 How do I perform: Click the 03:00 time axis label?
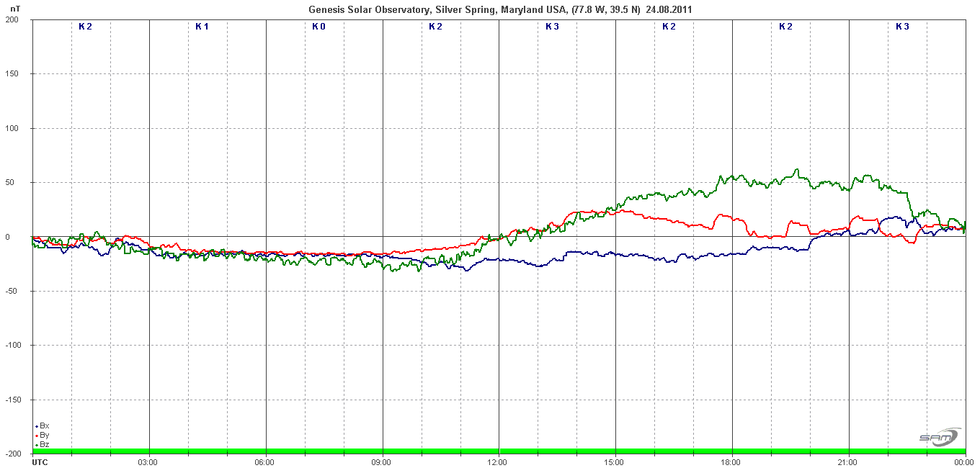coord(148,461)
